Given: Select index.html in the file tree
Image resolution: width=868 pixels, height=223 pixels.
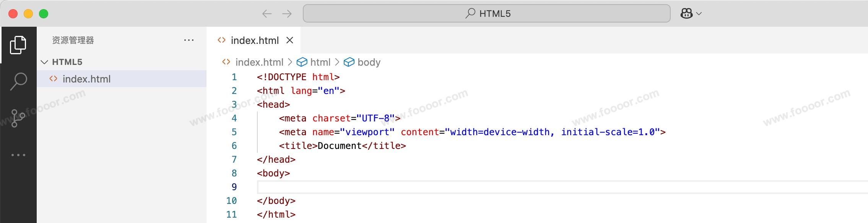Looking at the screenshot, I should tap(86, 79).
